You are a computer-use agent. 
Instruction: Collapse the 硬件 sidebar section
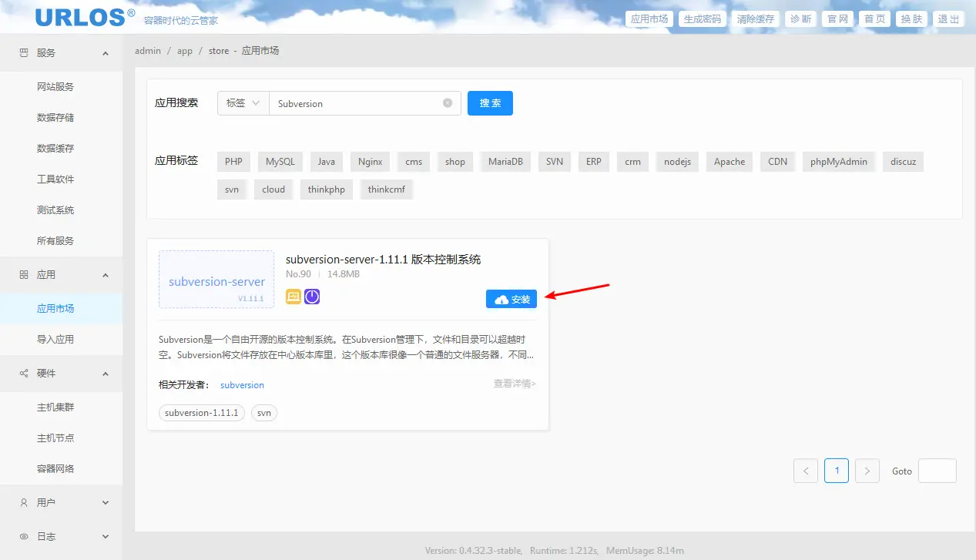[x=106, y=374]
